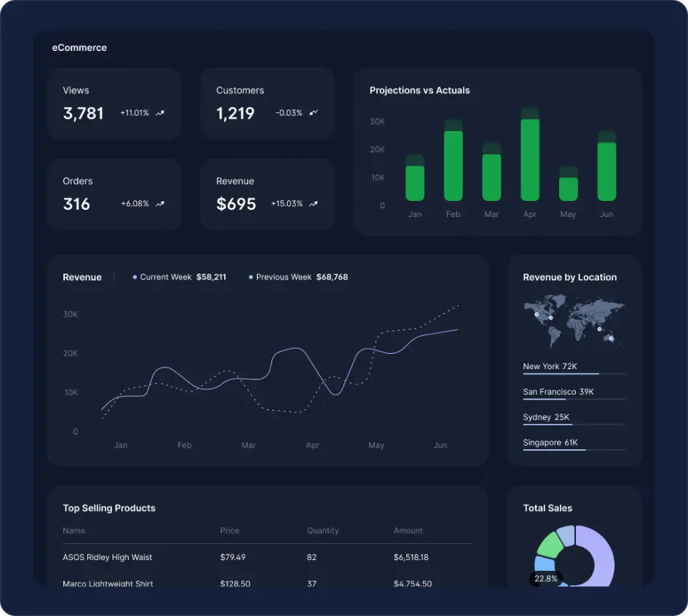Open the Marco Lightweight Shirt product row

pyautogui.click(x=108, y=583)
